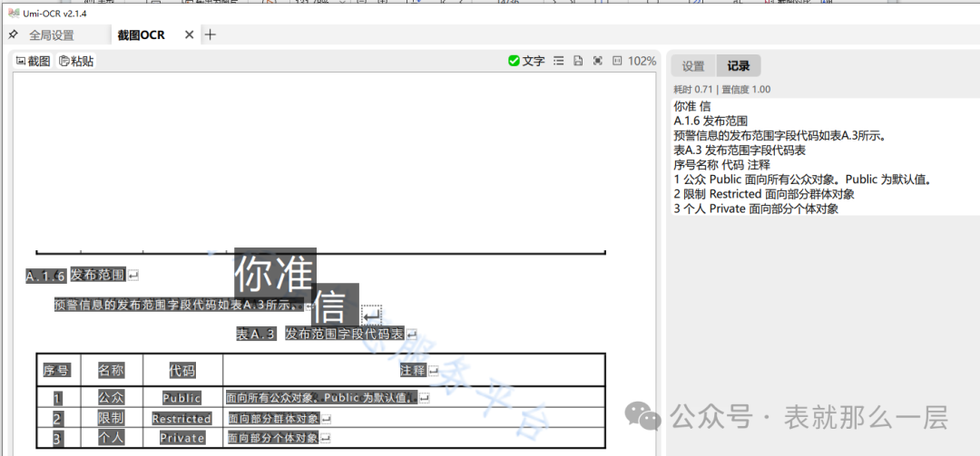
Task: Add a new tab with the plus button
Action: [x=211, y=35]
